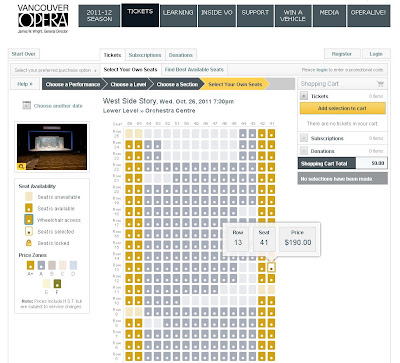400x363 pixels.
Task: Click Add selection to cart
Action: (342, 108)
